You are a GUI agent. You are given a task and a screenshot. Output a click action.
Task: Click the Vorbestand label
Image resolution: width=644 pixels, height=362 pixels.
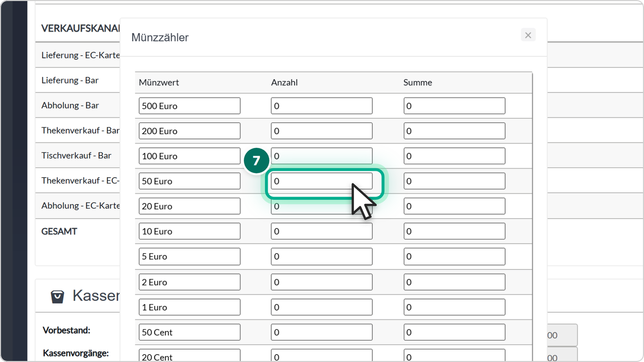(x=66, y=330)
